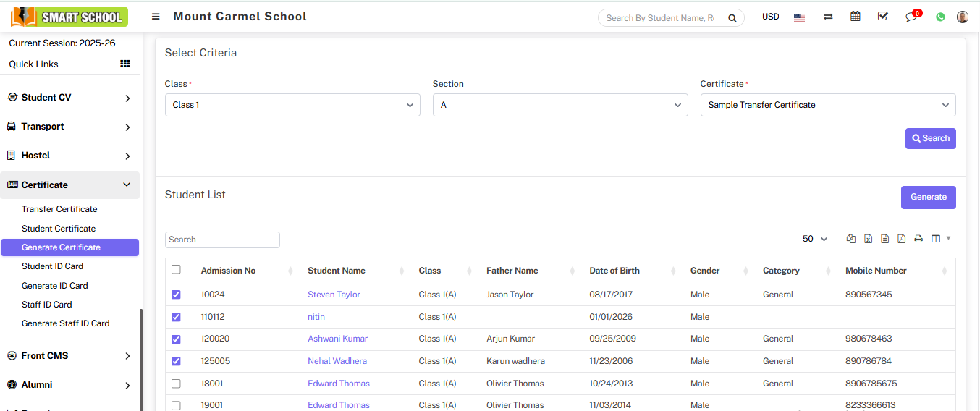980x411 pixels.
Task: Print the student list
Action: 918,239
